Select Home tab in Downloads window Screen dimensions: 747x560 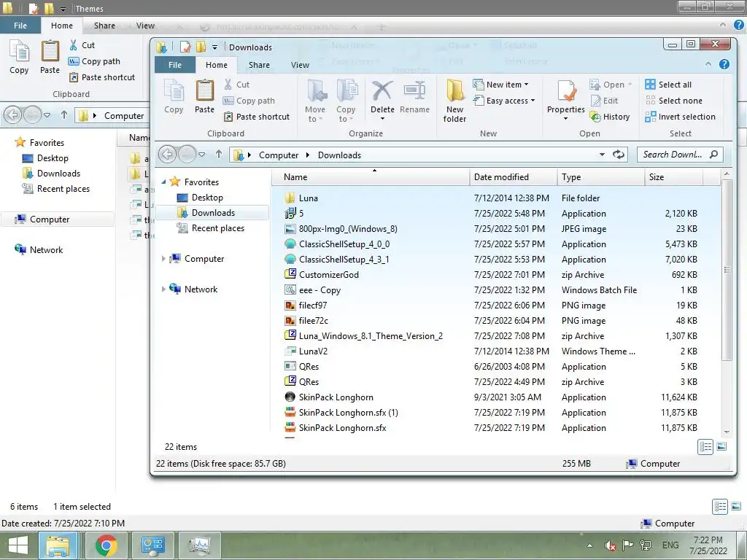[216, 65]
